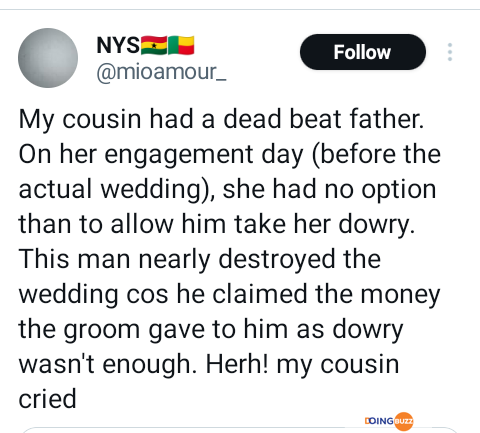Open the @mioamour_ handle link
The image size is (480, 433).
[x=161, y=72]
